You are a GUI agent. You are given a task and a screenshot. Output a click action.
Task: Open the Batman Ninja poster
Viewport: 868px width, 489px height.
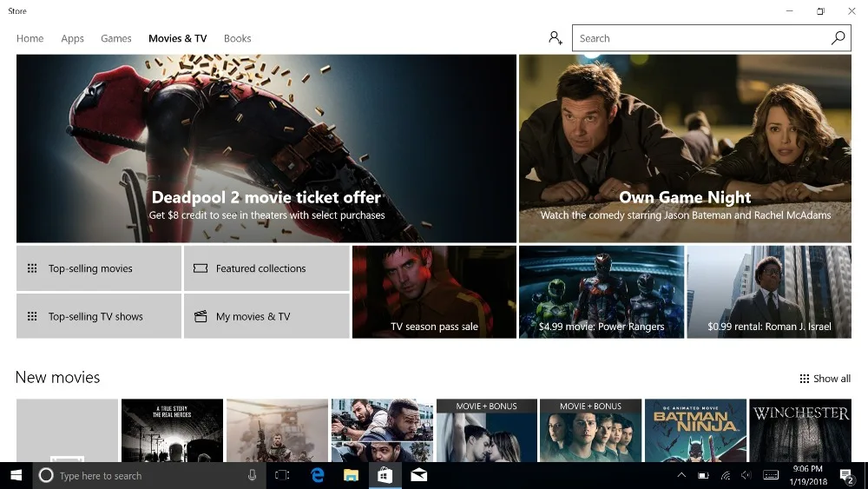point(696,430)
